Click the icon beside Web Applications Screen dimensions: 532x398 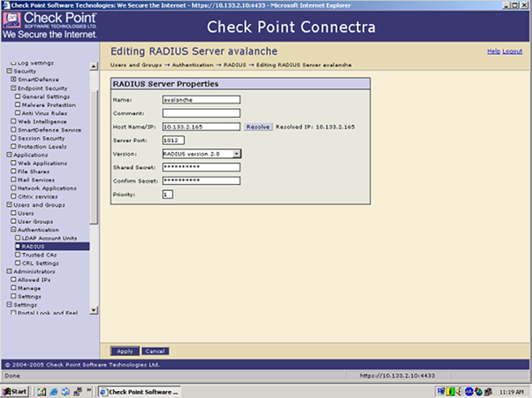tap(13, 163)
